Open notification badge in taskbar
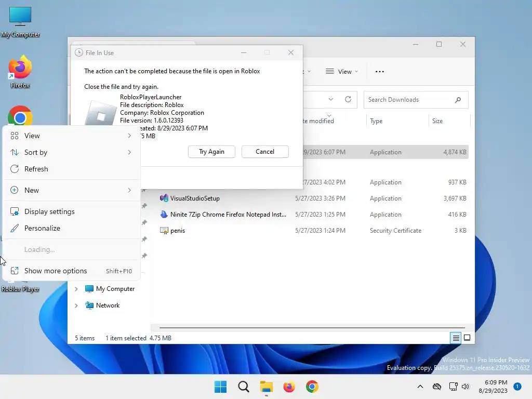The width and height of the screenshot is (532, 399). [x=517, y=387]
